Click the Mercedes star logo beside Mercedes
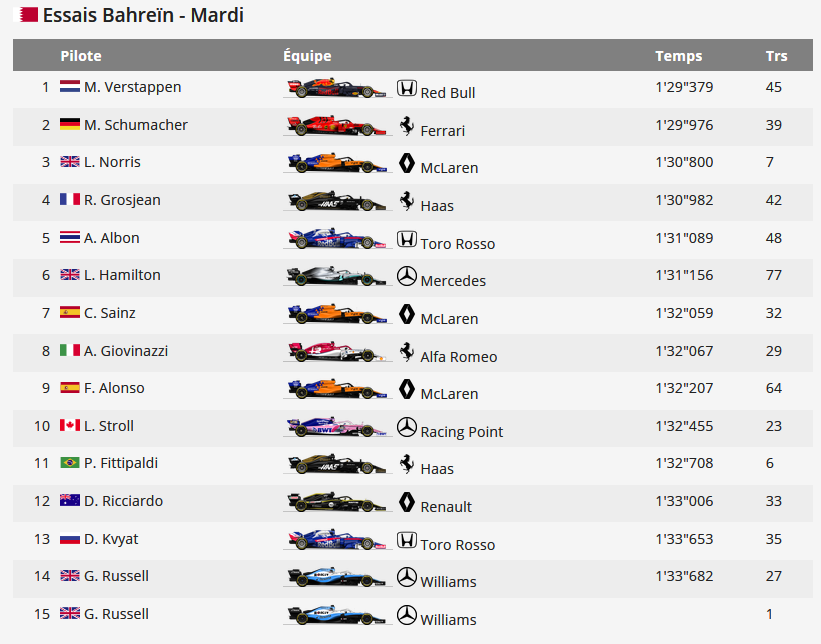 [406, 276]
